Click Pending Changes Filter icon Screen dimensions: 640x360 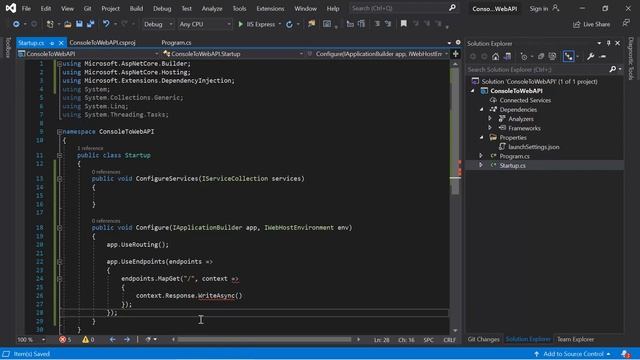click(x=524, y=57)
